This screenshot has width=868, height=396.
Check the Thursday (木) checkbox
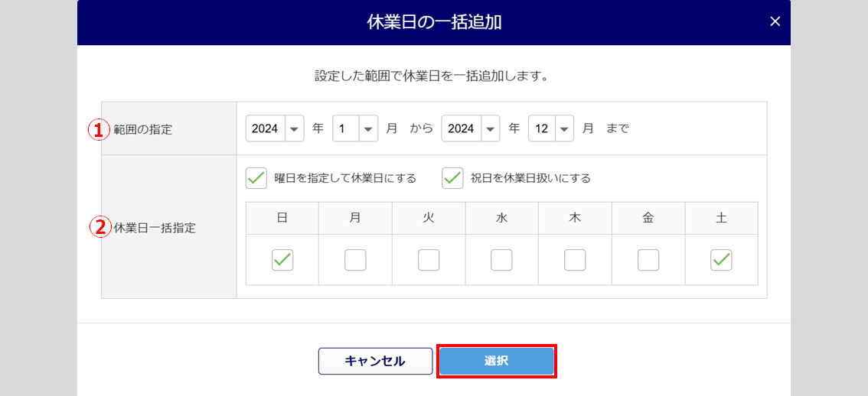(575, 260)
